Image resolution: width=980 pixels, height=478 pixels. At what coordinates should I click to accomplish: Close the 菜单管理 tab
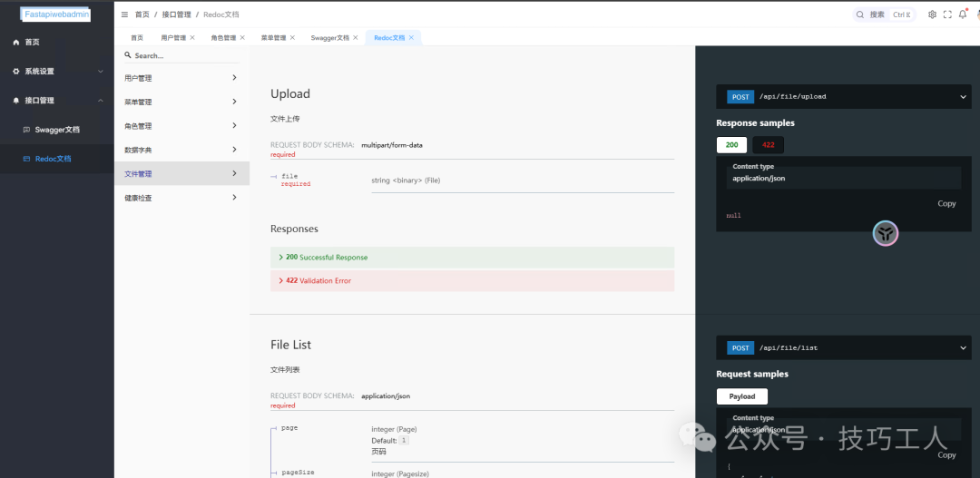(292, 37)
